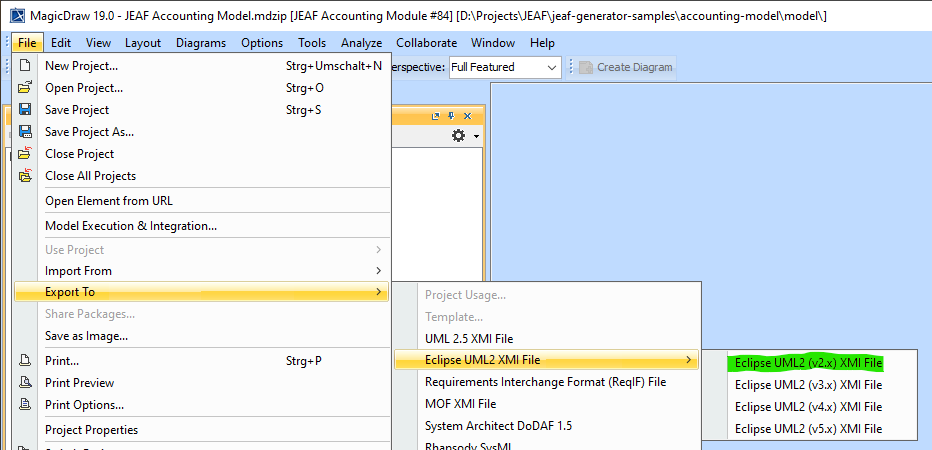Click the Open Project folder icon
Image resolution: width=932 pixels, height=450 pixels.
point(24,88)
